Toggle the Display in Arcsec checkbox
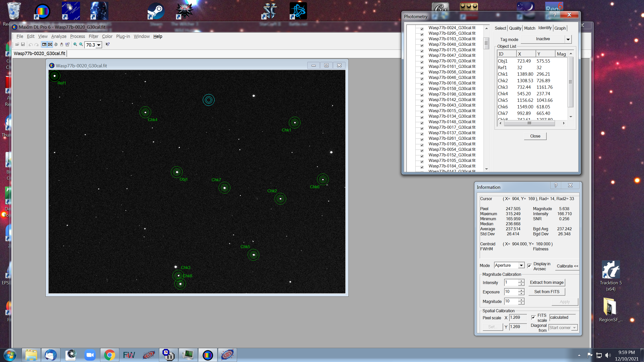Screen dimensions: 644x362 529,266
